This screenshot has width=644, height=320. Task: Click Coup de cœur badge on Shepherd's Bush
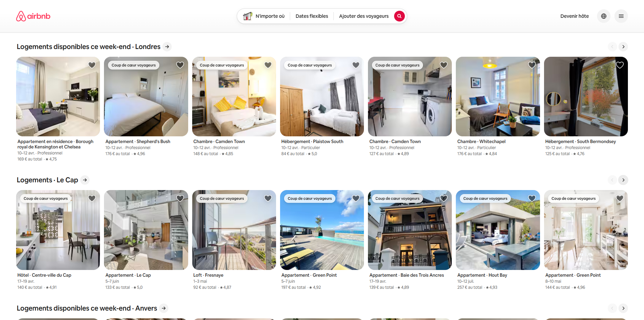click(x=133, y=65)
